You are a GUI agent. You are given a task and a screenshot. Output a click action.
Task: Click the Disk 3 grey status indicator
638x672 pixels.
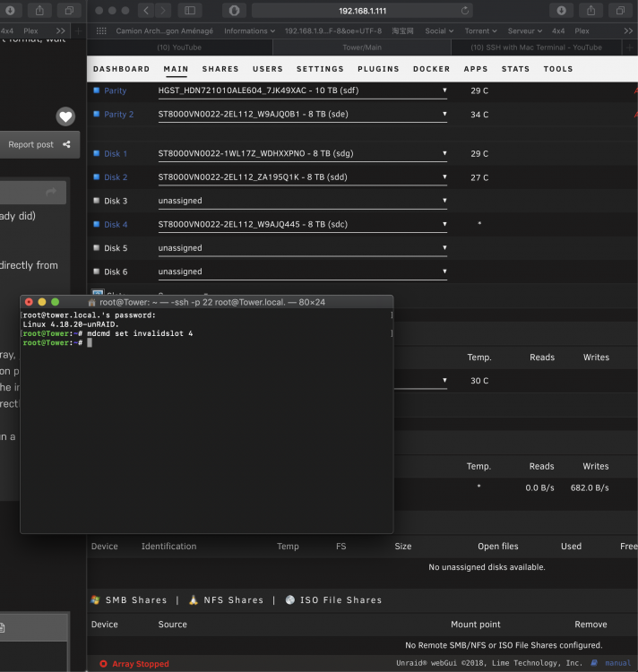[x=97, y=201]
